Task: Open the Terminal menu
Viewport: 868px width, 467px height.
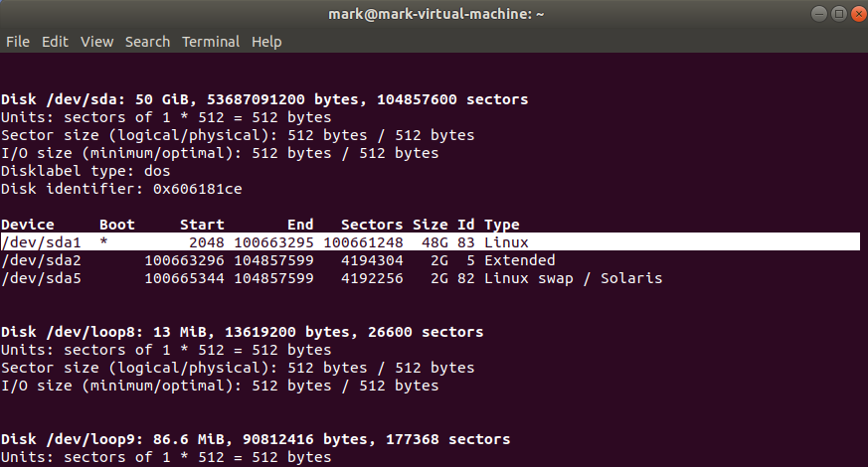Action: coord(211,42)
